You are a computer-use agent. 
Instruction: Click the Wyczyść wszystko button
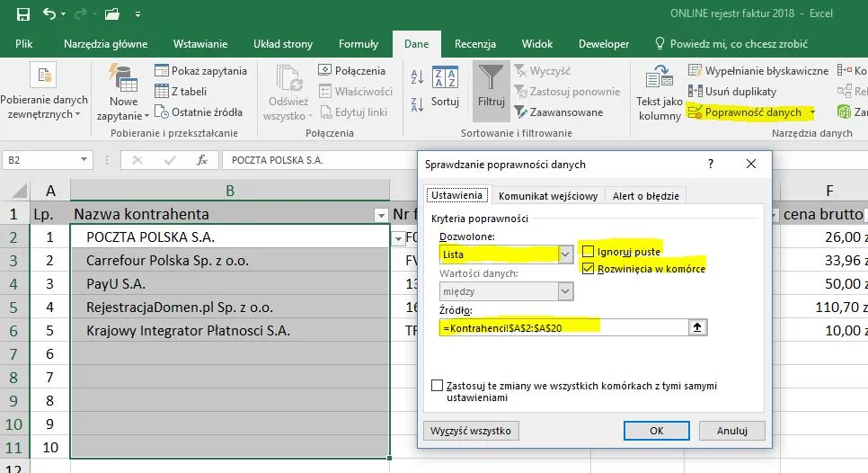471,431
